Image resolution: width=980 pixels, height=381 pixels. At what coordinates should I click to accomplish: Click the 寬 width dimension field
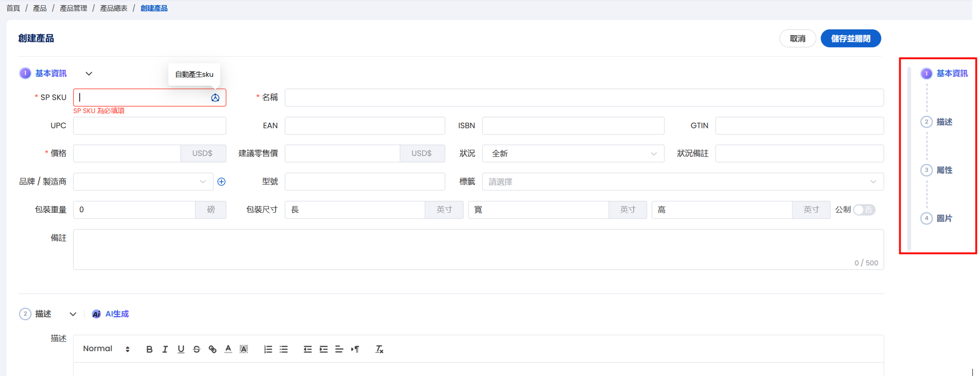538,210
